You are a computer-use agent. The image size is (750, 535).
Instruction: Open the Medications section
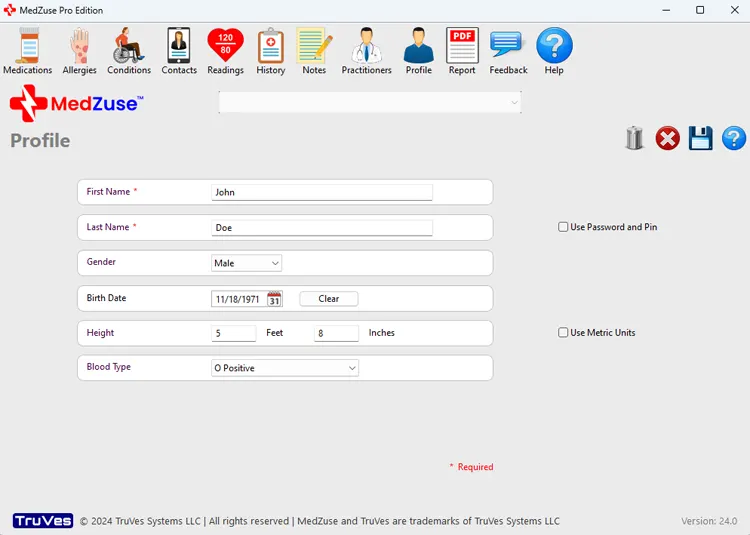tap(28, 51)
